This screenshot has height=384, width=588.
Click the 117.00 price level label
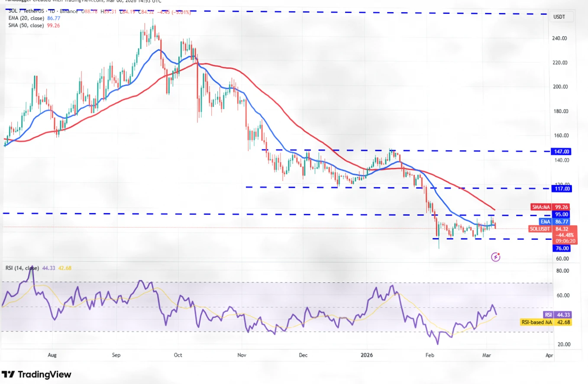click(564, 189)
